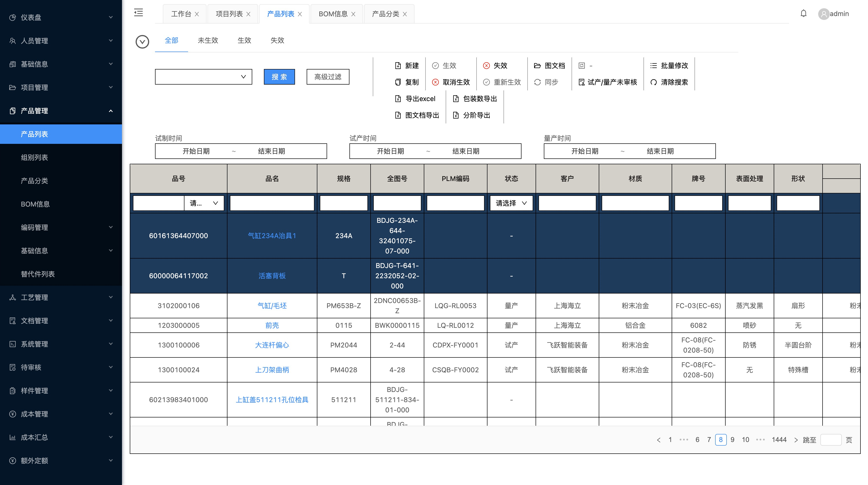Switch to 生效 filter tab

[244, 40]
